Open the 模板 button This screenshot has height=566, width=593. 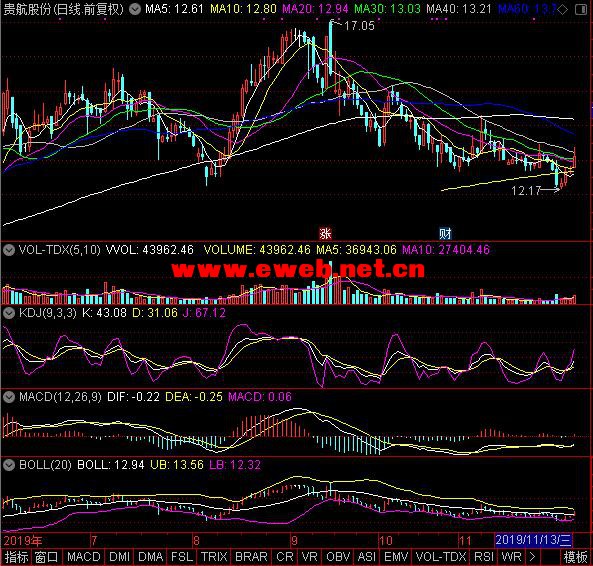(x=575, y=557)
